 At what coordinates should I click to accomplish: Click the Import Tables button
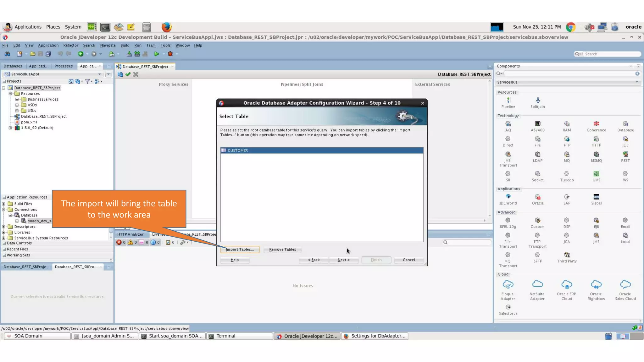240,250
